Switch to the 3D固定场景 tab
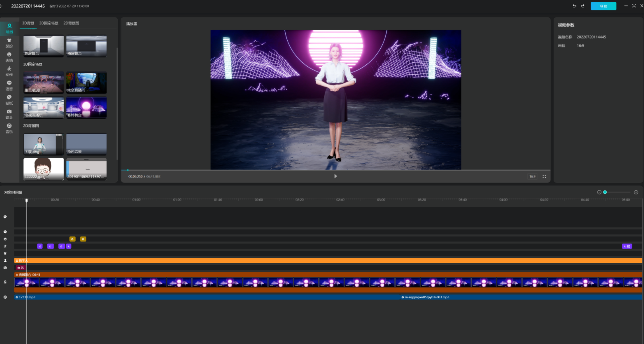 pyautogui.click(x=49, y=23)
